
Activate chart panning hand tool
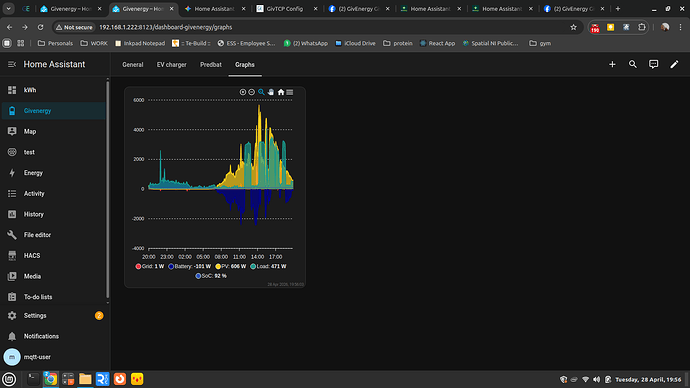click(271, 92)
